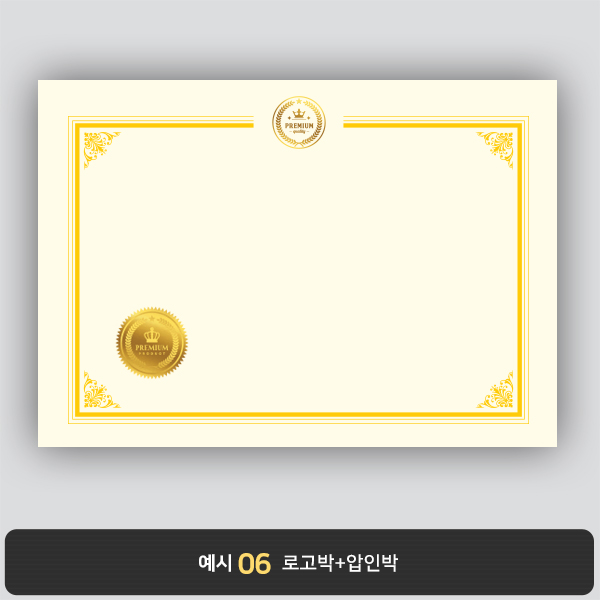Click the gold top-right border segment
The width and height of the screenshot is (600, 600).
(x=433, y=126)
